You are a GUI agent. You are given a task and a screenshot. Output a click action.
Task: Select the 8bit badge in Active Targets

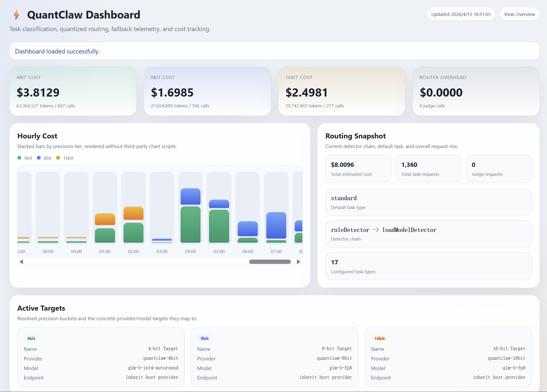pos(204,338)
